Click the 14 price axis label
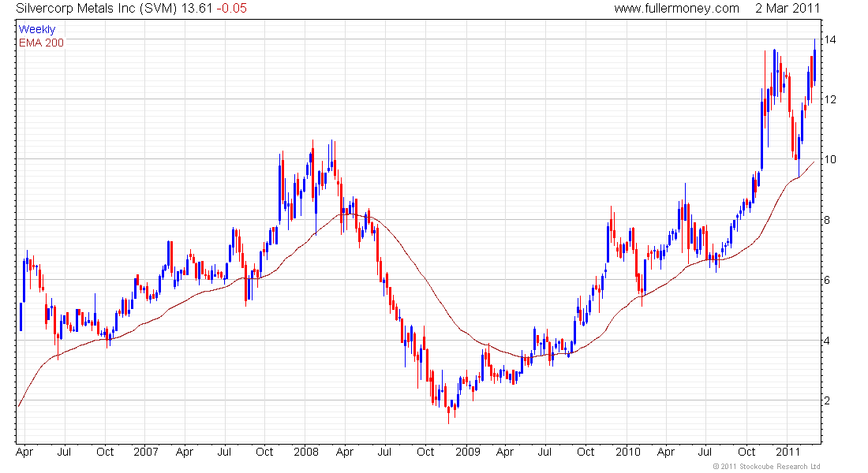This screenshot has height=473, width=868. point(830,39)
